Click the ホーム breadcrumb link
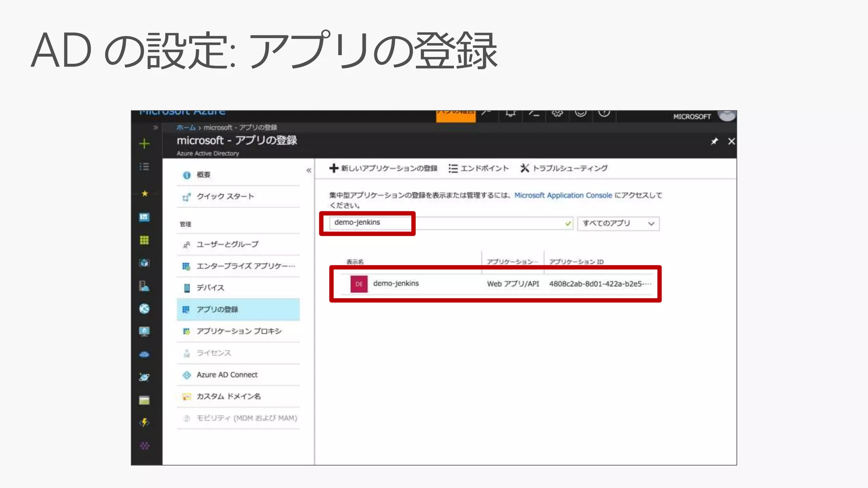868x488 pixels. pos(186,128)
